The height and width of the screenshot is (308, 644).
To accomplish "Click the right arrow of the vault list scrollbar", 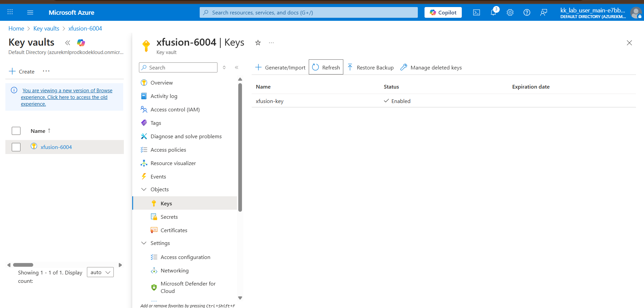I will pyautogui.click(x=120, y=265).
